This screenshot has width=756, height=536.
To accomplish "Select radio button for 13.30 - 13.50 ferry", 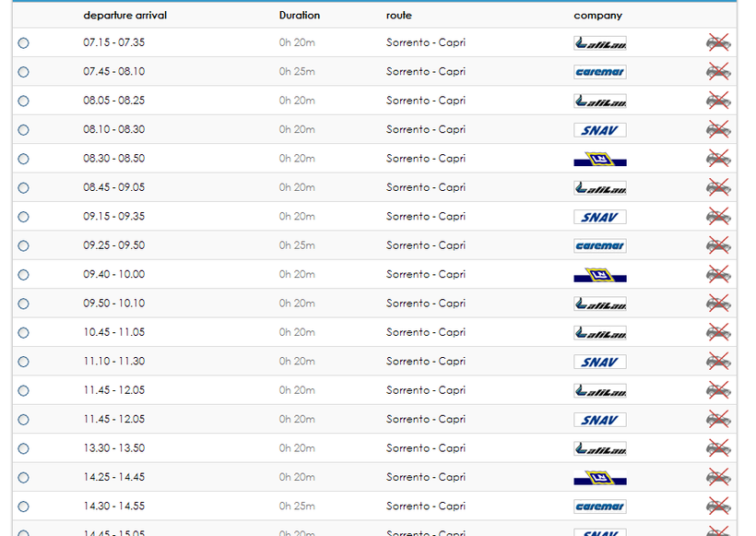I will click(x=23, y=449).
